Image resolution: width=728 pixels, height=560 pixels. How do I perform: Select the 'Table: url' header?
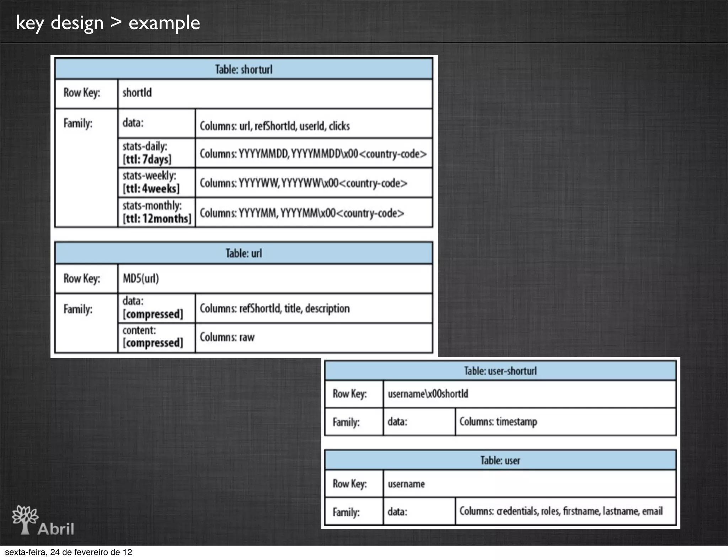[243, 253]
